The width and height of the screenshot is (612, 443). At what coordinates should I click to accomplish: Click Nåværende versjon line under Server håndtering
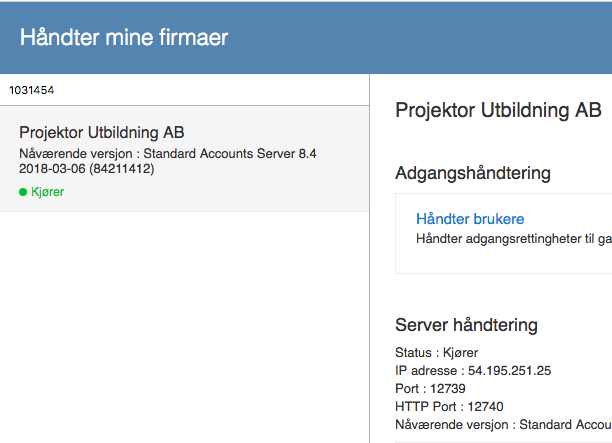[503, 424]
